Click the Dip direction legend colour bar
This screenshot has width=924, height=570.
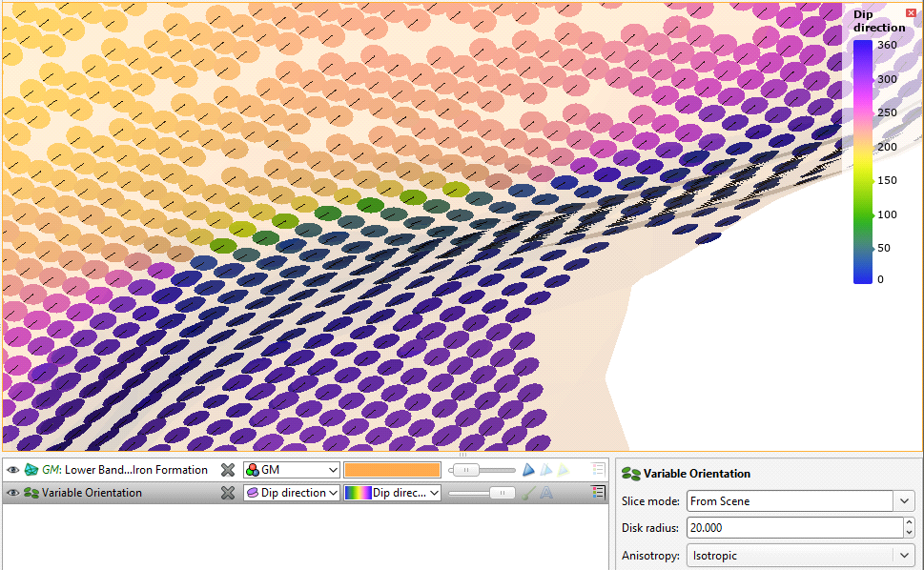(x=863, y=162)
